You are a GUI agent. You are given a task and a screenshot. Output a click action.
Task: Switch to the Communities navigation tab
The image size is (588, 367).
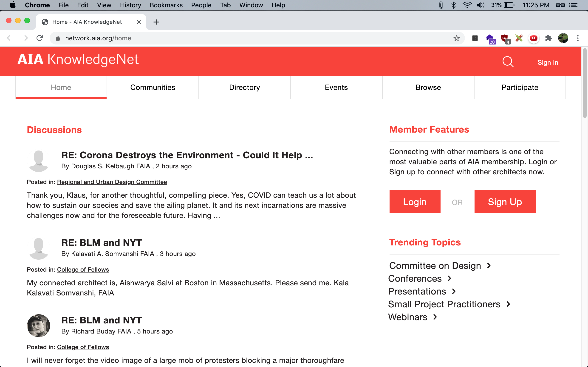(x=153, y=87)
